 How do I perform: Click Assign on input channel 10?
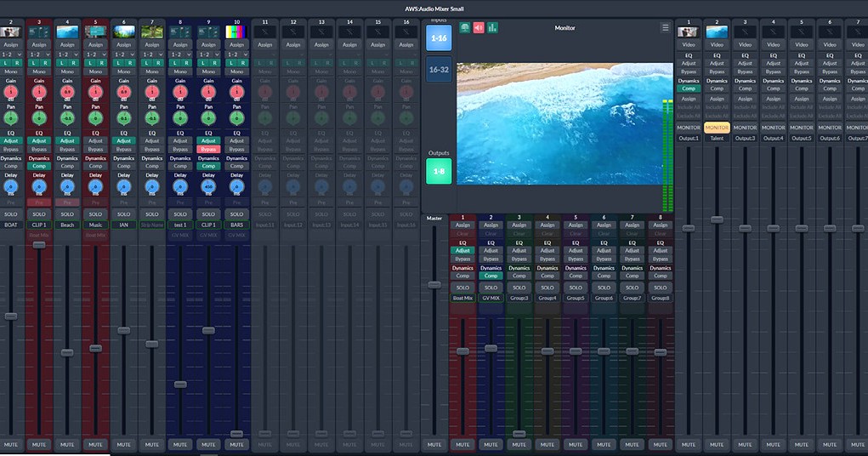pos(236,45)
